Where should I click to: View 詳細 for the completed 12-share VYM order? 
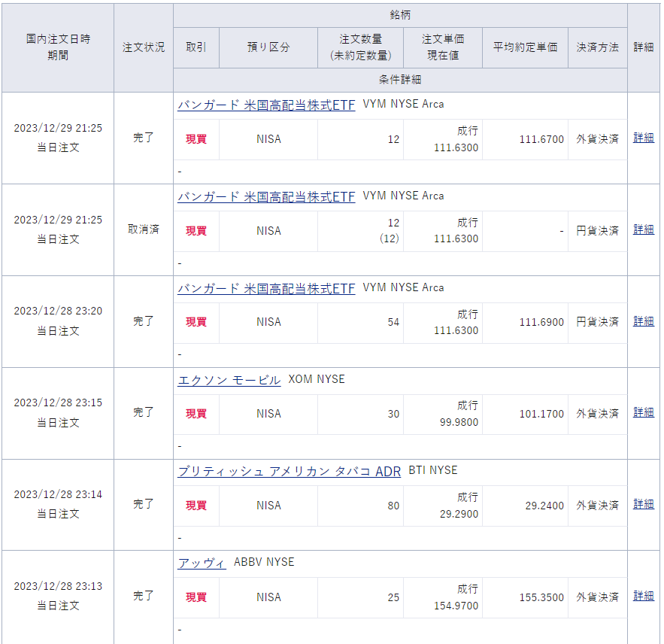tap(644, 138)
